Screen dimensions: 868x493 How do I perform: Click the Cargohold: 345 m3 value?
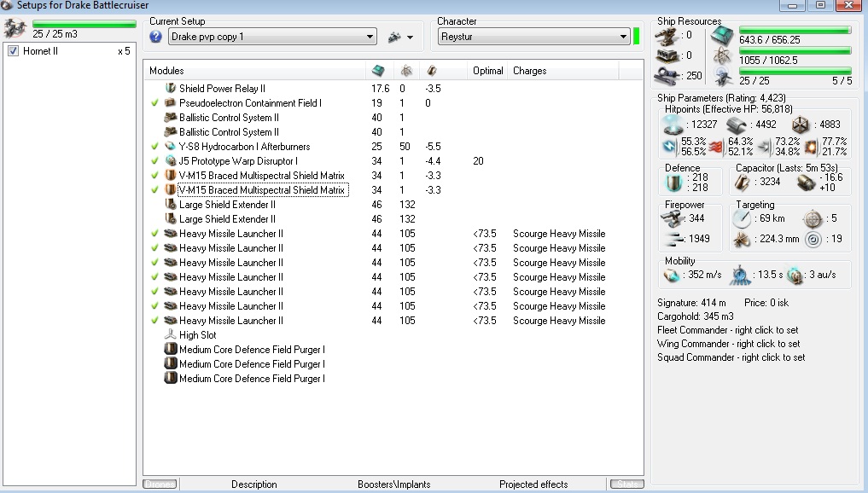(x=696, y=316)
